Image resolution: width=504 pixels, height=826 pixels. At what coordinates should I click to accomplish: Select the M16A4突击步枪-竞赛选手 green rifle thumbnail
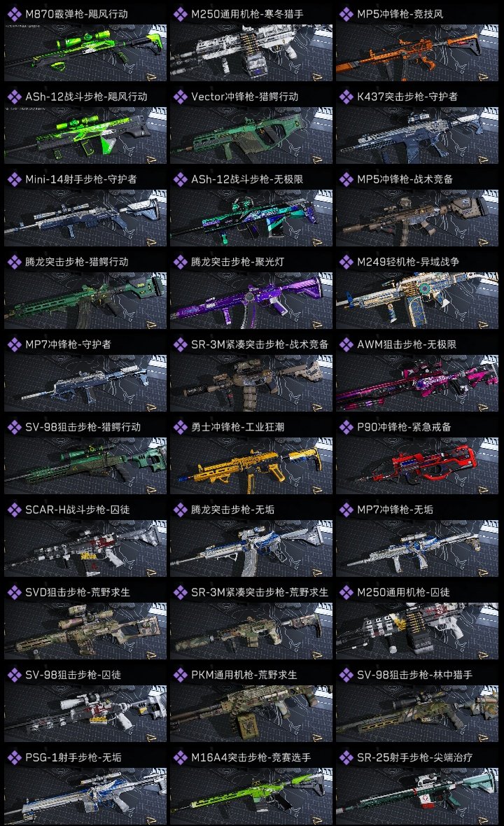pyautogui.click(x=251, y=796)
